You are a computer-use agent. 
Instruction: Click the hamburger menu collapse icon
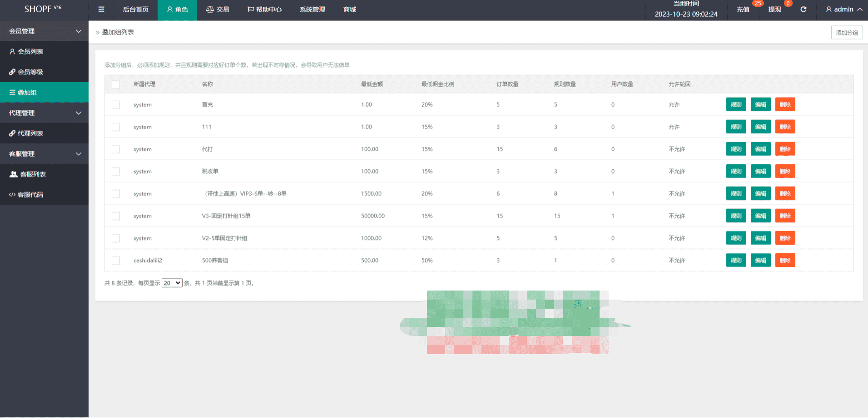tap(101, 10)
